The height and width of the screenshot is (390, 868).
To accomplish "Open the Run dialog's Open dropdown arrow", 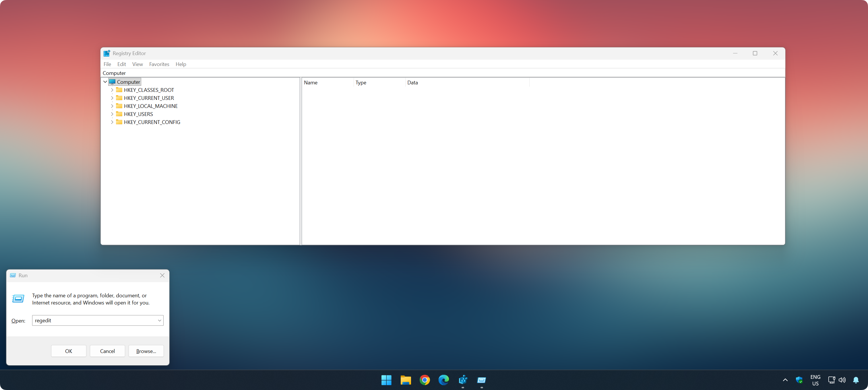I will tap(159, 320).
